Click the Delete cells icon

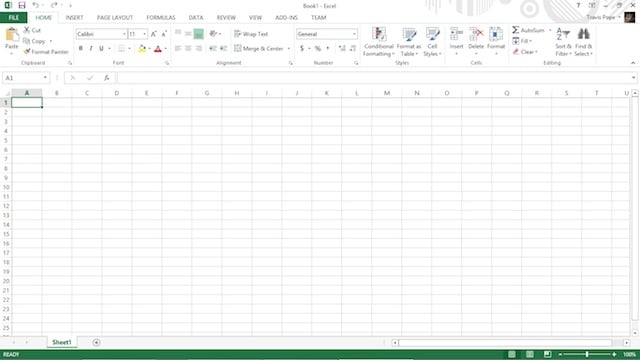(476, 35)
